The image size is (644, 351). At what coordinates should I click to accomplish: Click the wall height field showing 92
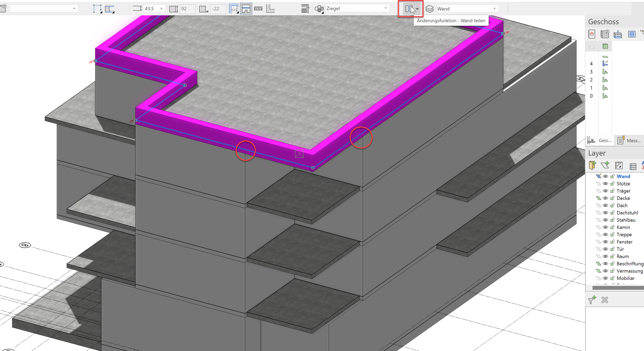(188, 9)
